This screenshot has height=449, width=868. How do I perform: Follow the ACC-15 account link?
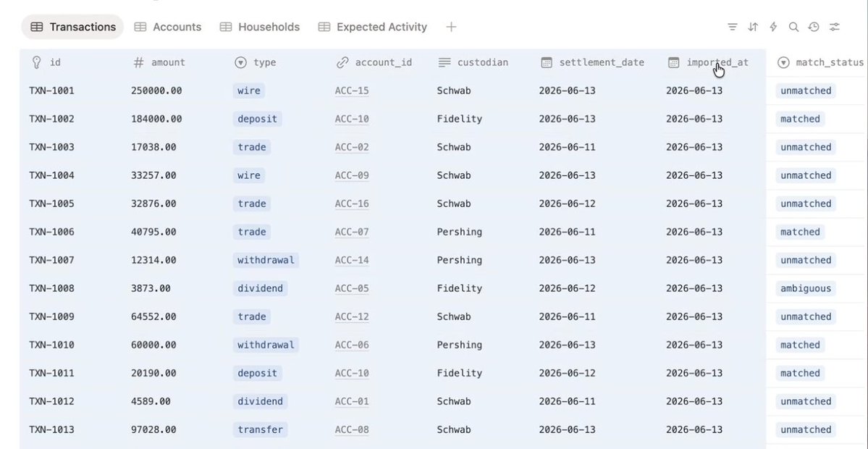click(x=352, y=91)
